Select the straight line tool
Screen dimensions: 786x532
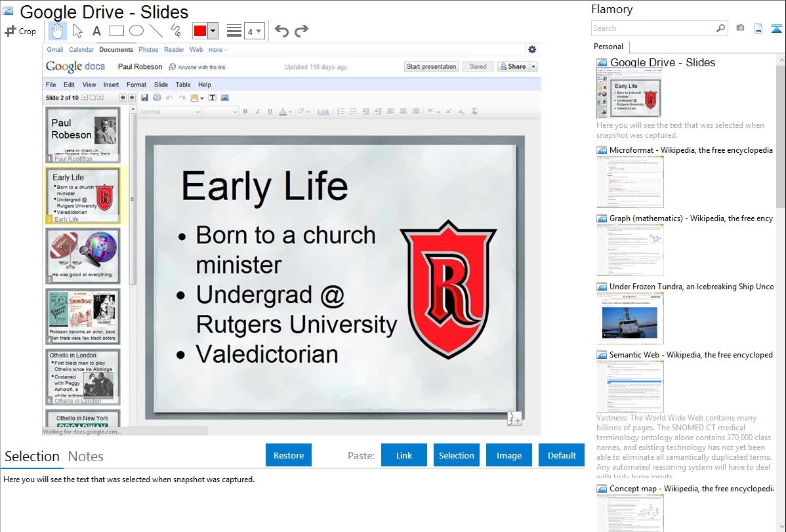tap(156, 31)
